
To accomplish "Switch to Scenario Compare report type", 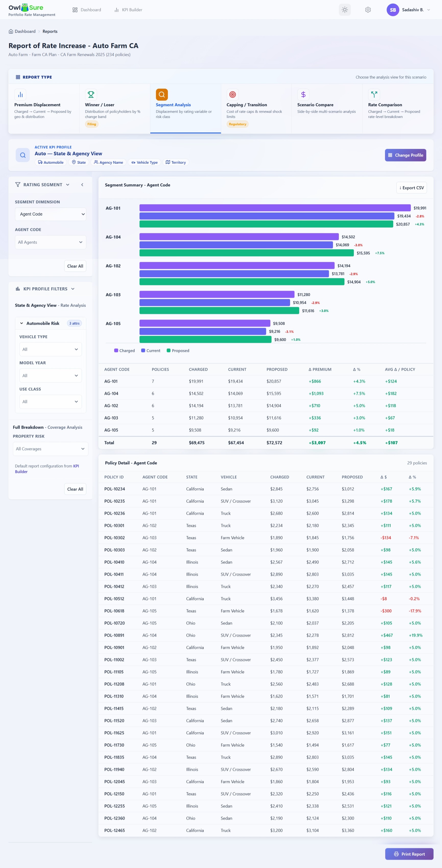I will (x=327, y=109).
